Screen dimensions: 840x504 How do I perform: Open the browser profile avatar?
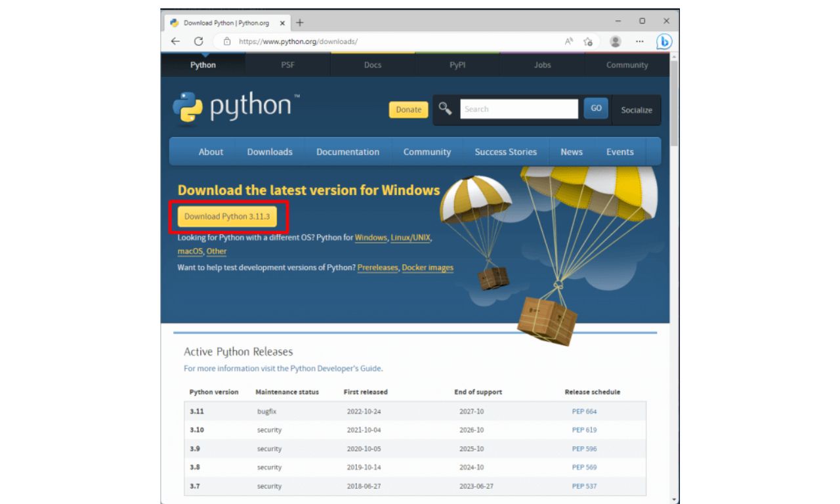click(616, 41)
